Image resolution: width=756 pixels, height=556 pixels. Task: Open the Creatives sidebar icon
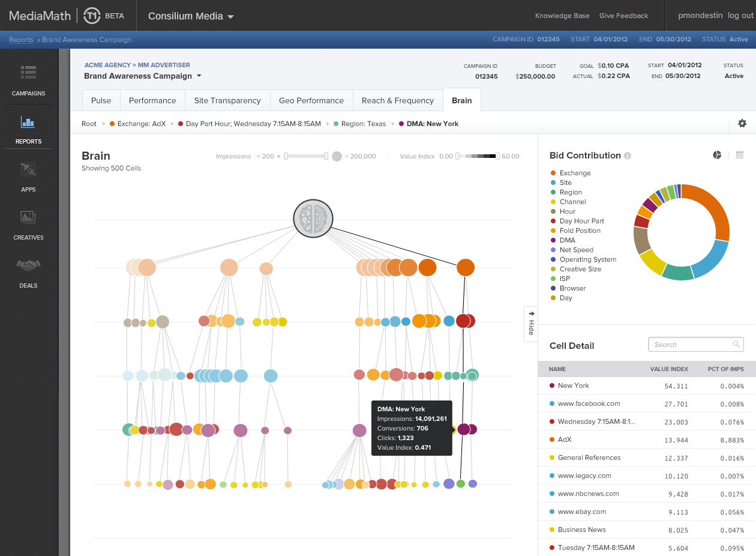pyautogui.click(x=28, y=218)
